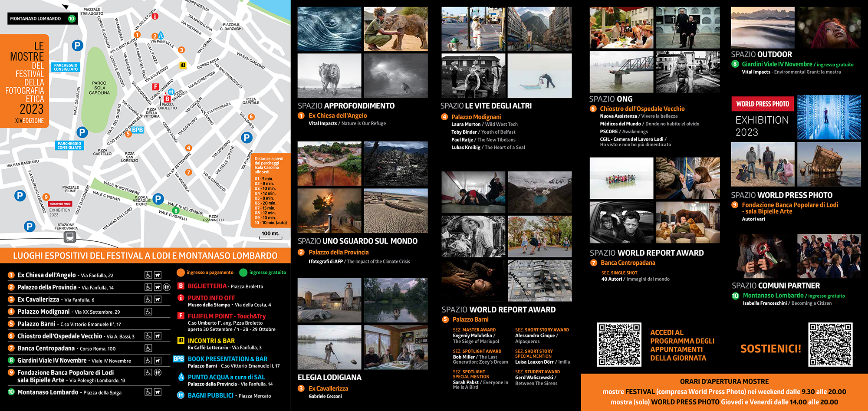Click the QR code beside 'Sostienici!'

click(x=830, y=344)
